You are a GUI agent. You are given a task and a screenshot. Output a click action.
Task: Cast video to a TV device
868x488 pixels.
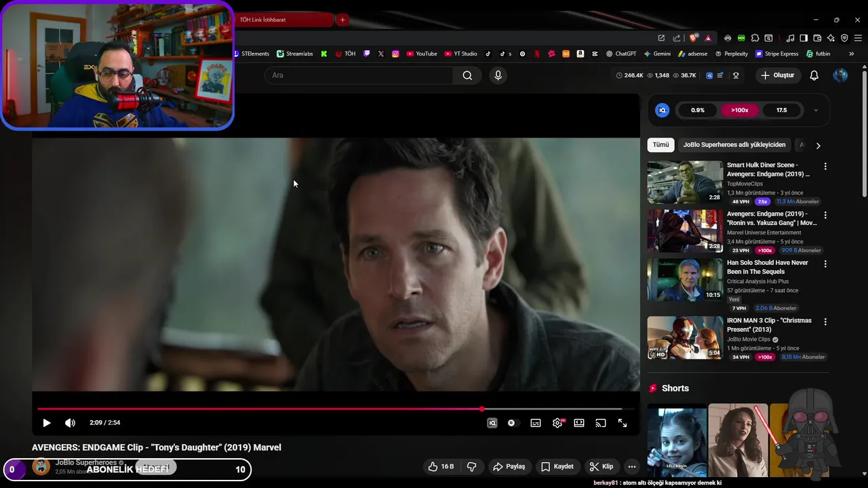click(x=601, y=423)
